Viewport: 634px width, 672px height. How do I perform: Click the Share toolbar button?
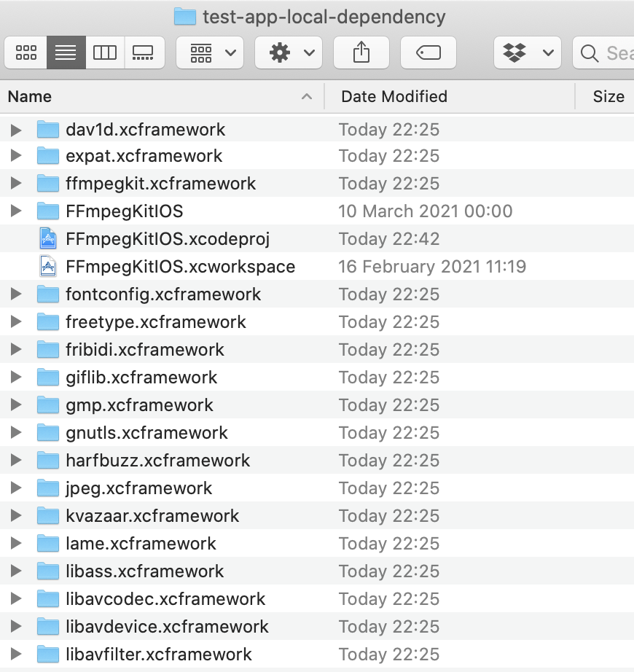click(361, 52)
